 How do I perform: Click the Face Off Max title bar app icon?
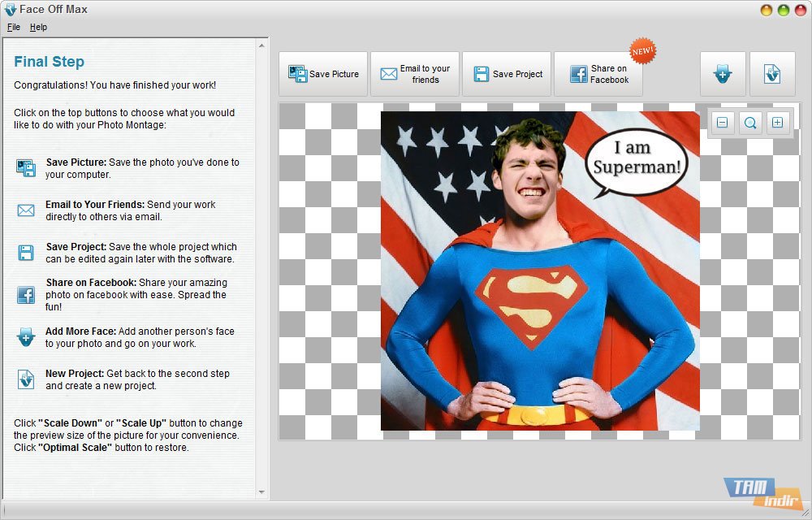10,9
